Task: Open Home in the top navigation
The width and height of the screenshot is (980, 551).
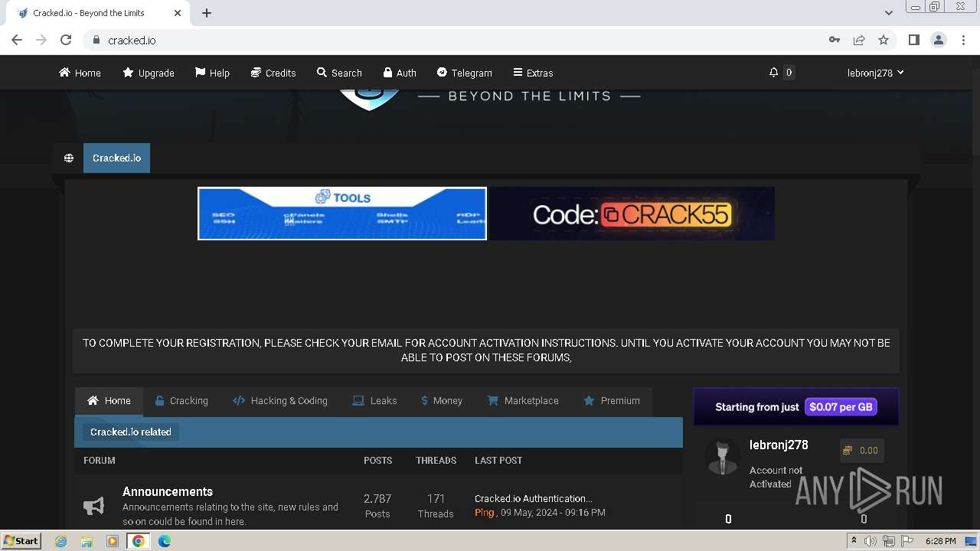Action: (80, 73)
